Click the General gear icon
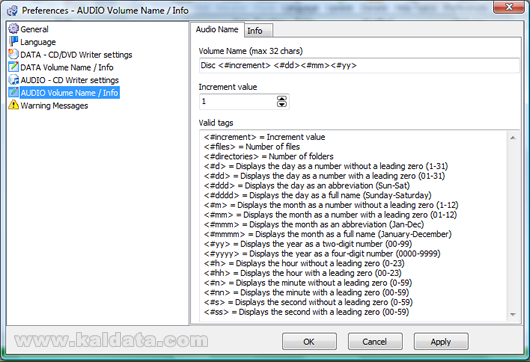The height and width of the screenshot is (362, 530). (x=14, y=29)
